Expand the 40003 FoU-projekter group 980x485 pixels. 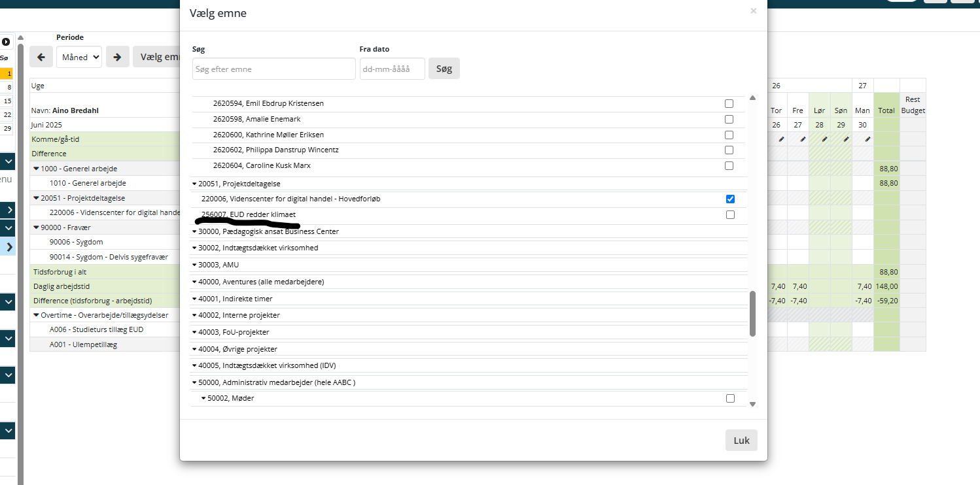pos(194,332)
